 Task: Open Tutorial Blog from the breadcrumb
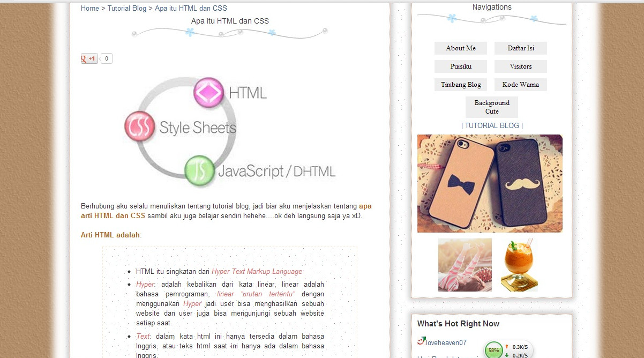tap(126, 8)
